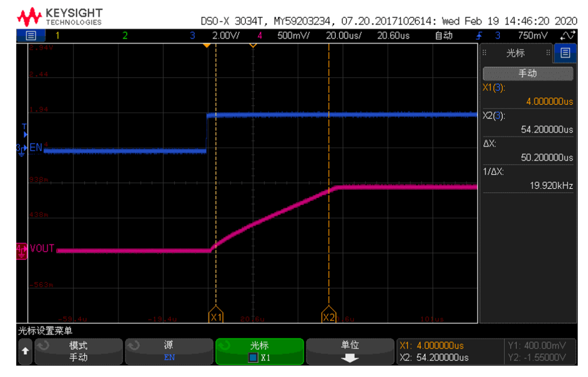The height and width of the screenshot is (377, 588).
Task: Select the ΔX value 50.200000us
Action: coord(547,157)
